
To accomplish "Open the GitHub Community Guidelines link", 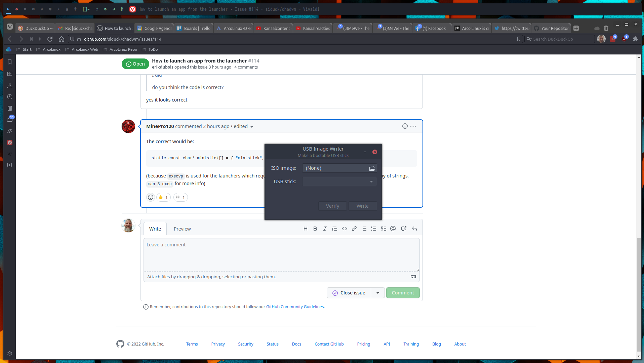I will coord(295,307).
